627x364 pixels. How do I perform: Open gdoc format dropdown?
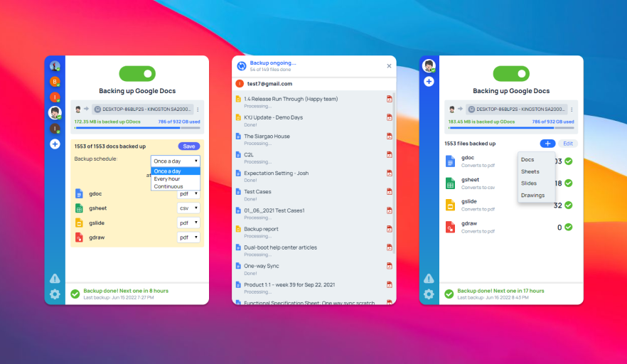coord(188,194)
